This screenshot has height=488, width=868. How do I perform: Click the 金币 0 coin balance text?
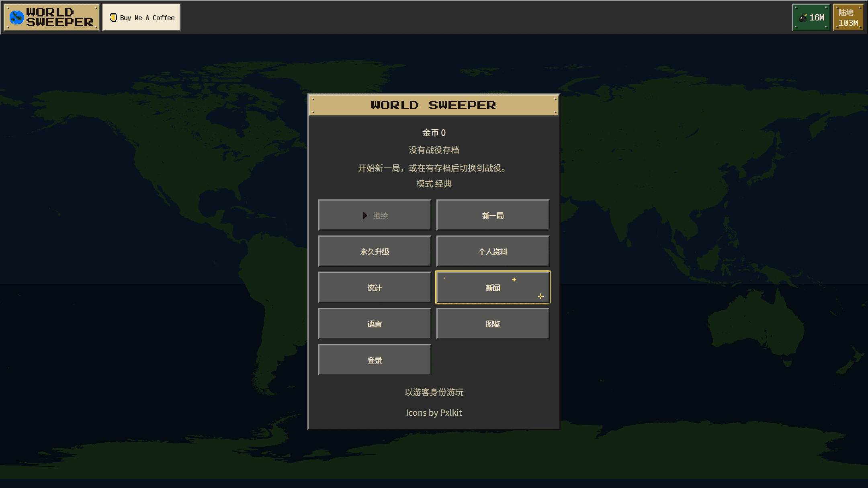[434, 133]
